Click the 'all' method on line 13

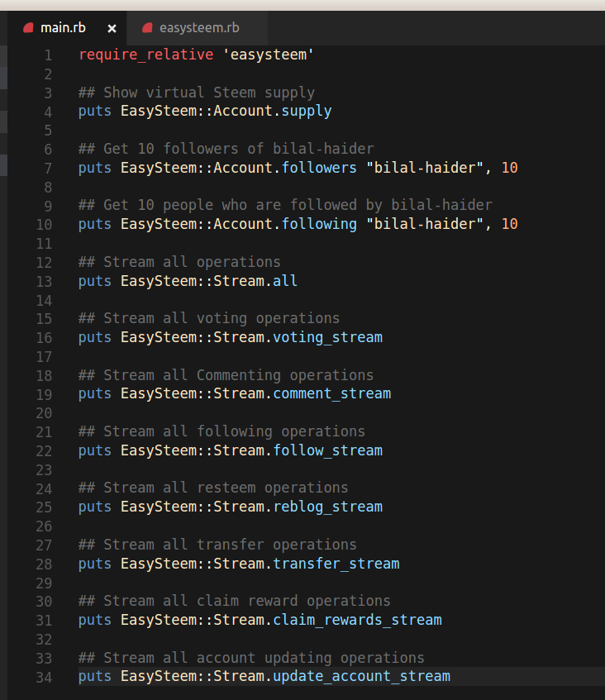pos(285,281)
